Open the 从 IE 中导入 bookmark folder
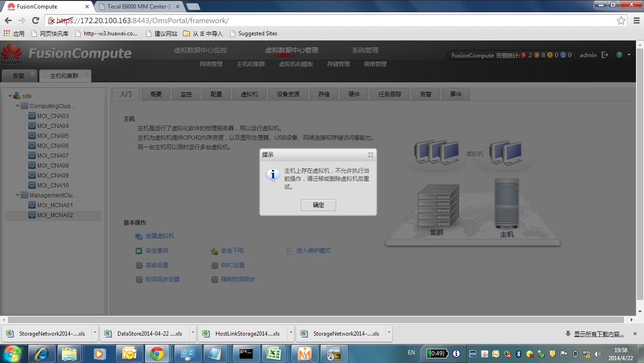Screen dimensions: 644x363 pos(203,34)
